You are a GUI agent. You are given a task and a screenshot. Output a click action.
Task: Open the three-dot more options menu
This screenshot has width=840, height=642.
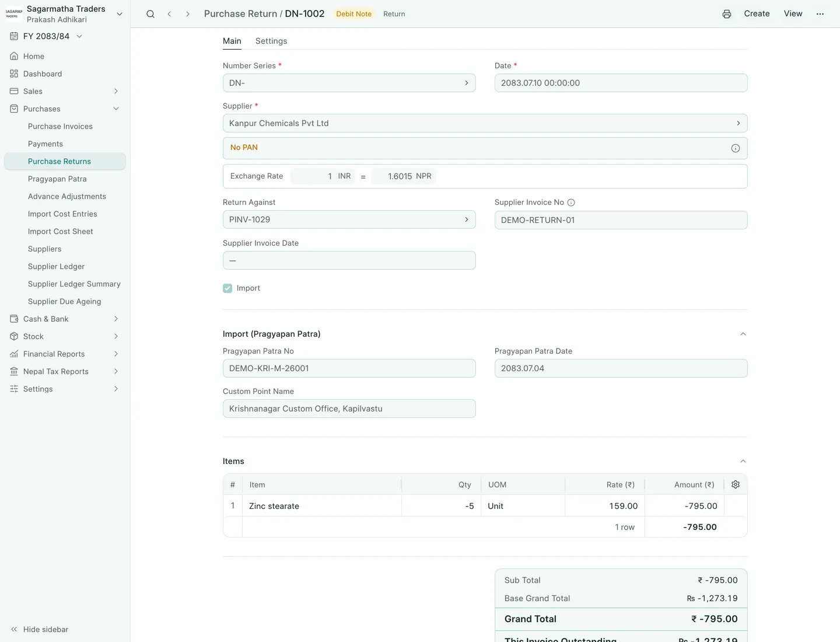click(820, 14)
